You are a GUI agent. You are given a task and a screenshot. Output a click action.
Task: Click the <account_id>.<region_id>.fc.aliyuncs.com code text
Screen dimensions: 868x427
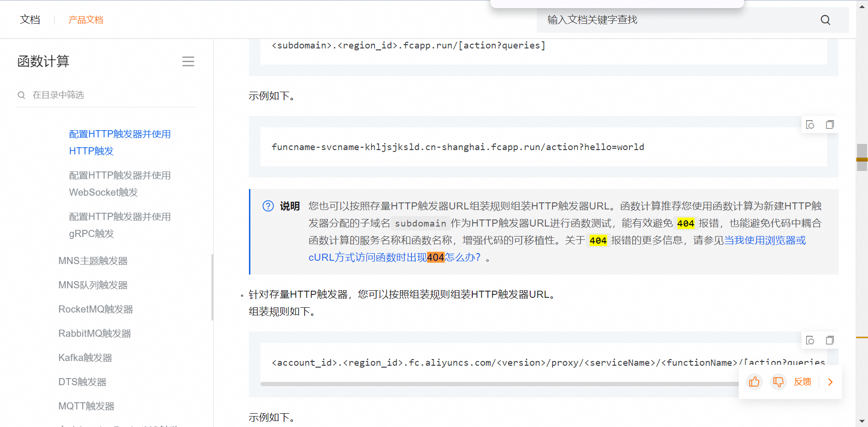tap(548, 363)
